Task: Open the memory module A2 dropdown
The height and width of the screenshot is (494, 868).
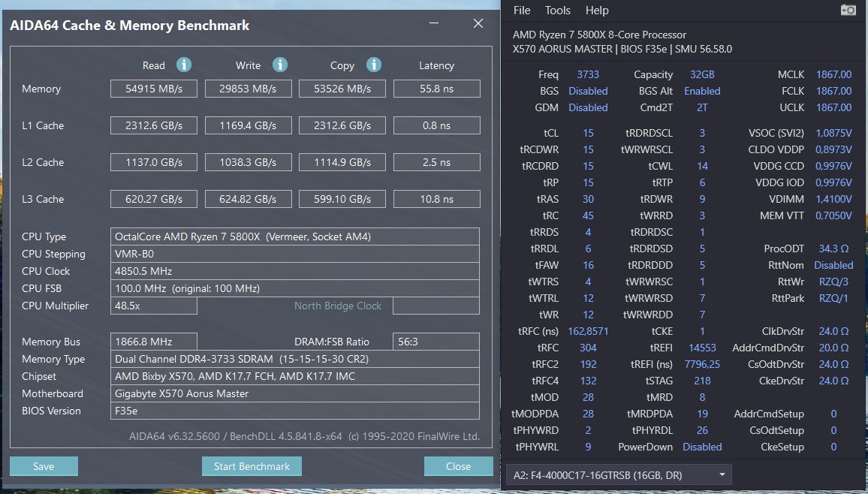Action: [x=619, y=474]
